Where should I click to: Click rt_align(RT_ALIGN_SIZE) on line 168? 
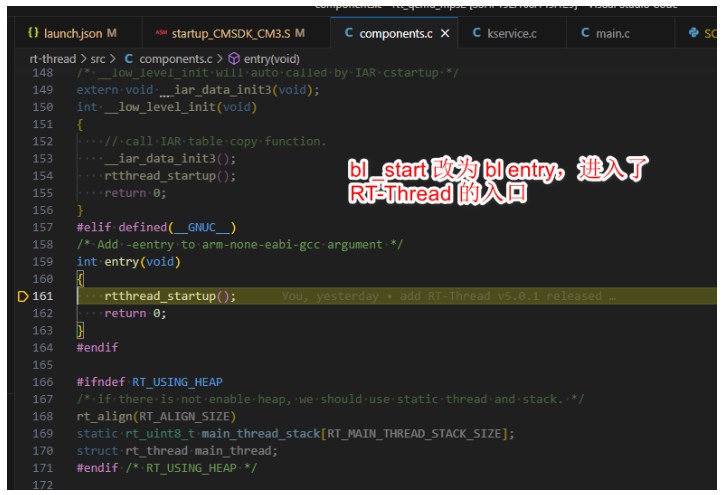156,417
